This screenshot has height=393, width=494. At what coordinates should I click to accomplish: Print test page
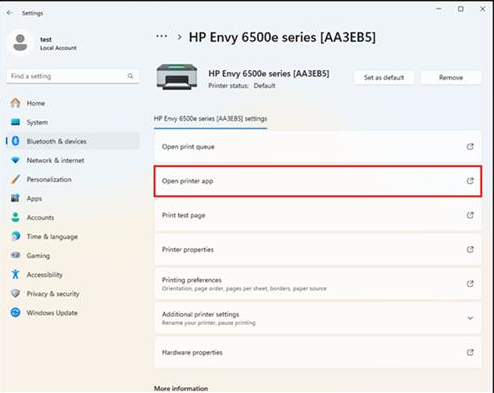318,215
